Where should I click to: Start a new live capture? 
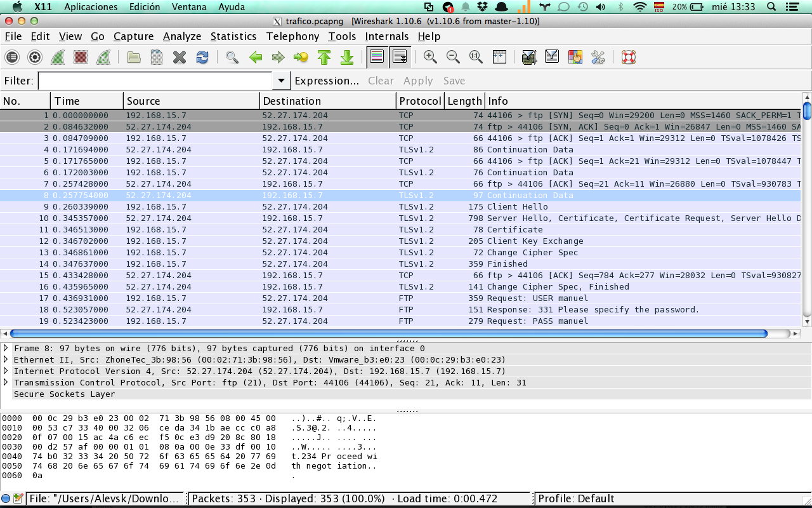pyautogui.click(x=56, y=57)
